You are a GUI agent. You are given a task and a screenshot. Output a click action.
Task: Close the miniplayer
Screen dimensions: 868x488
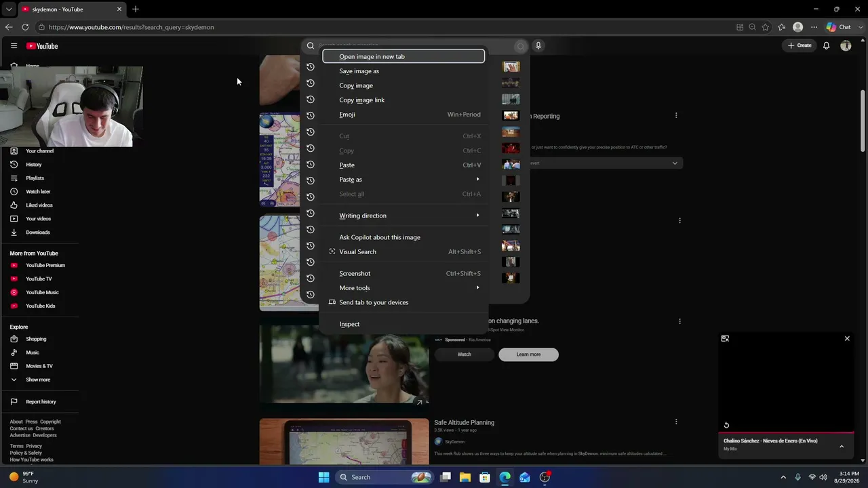point(847,338)
